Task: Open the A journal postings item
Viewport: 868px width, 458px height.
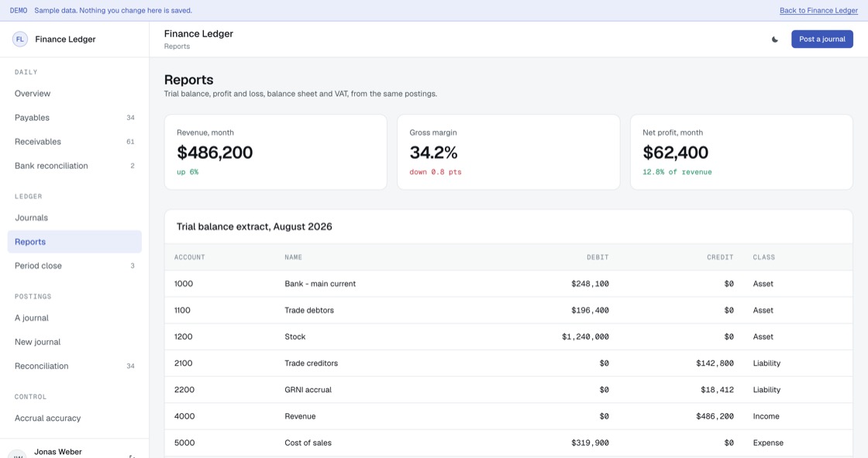Action: pos(74,318)
